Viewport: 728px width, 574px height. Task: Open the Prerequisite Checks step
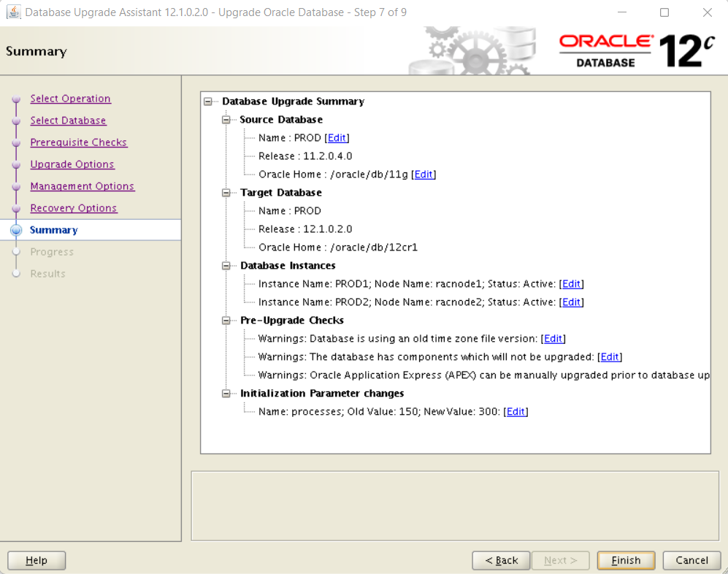[78, 142]
